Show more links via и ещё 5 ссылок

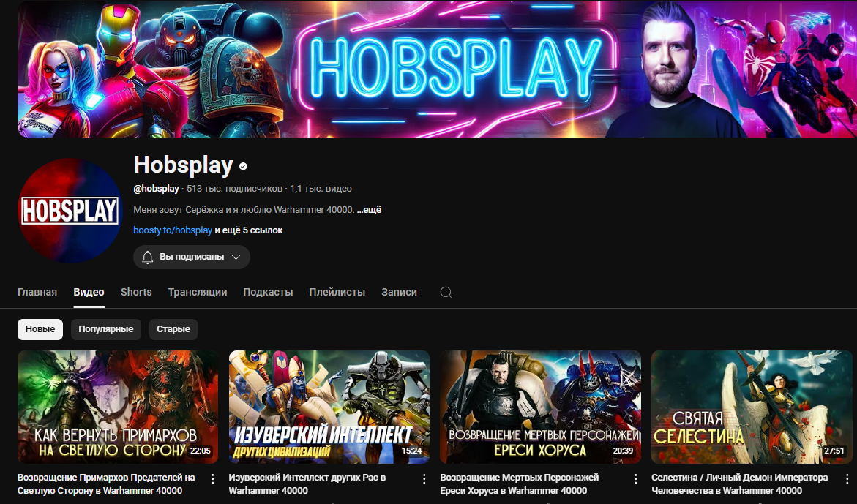249,230
